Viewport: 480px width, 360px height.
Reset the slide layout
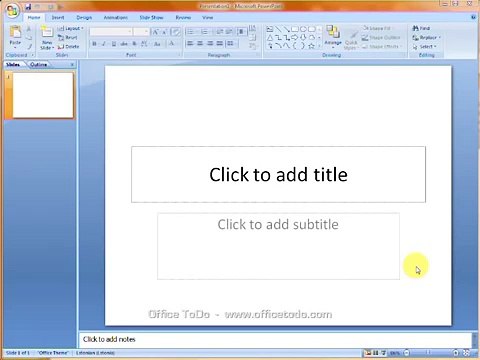tap(68, 38)
